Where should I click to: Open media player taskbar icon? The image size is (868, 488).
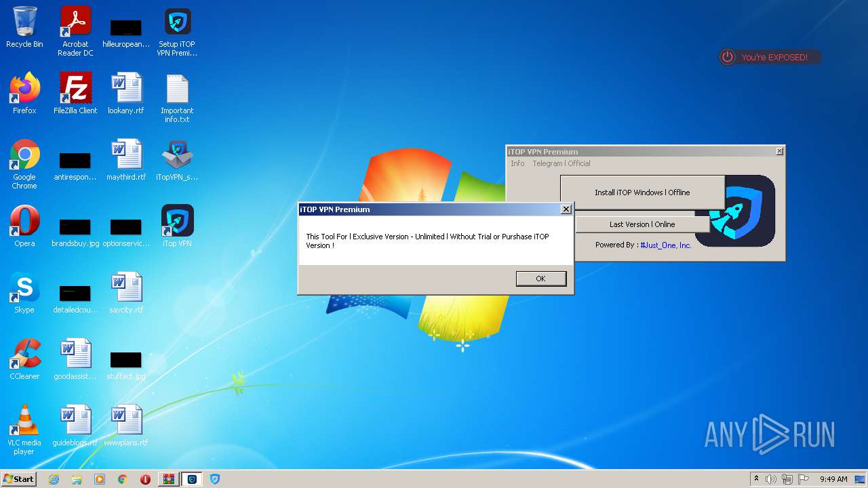(100, 479)
